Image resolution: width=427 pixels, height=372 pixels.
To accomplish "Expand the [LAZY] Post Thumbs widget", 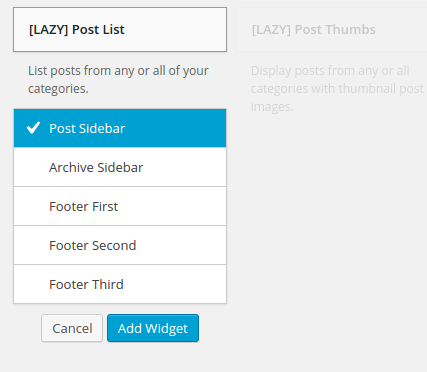I will tap(332, 30).
